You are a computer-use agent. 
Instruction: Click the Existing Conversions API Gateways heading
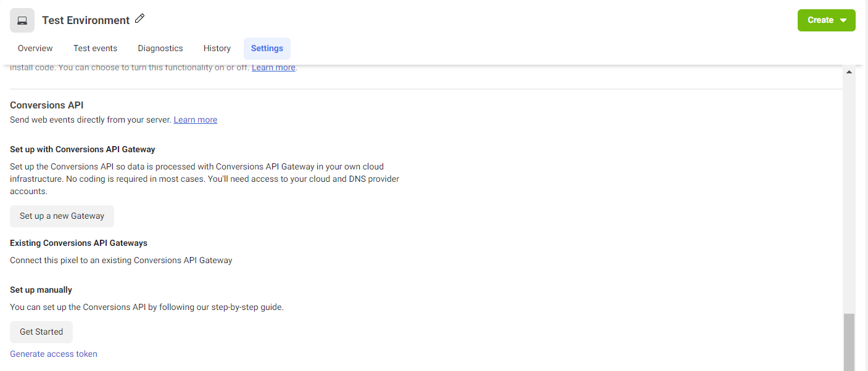[x=79, y=243]
